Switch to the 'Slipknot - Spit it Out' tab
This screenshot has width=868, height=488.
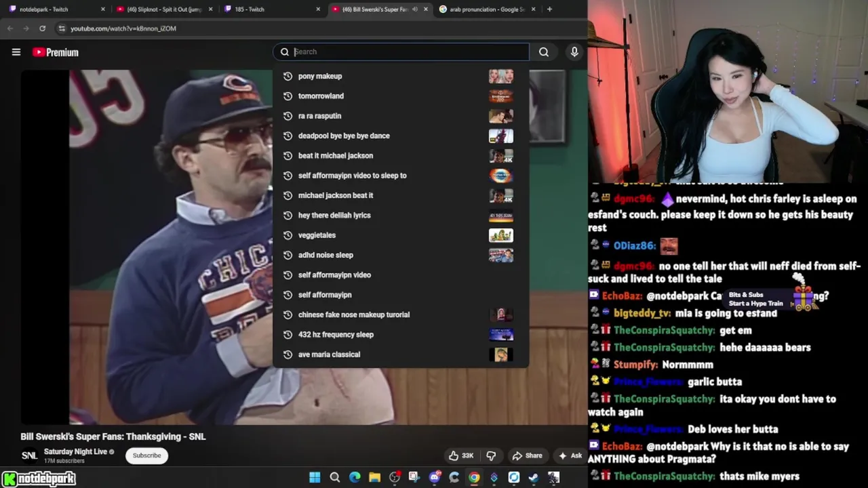(x=164, y=9)
